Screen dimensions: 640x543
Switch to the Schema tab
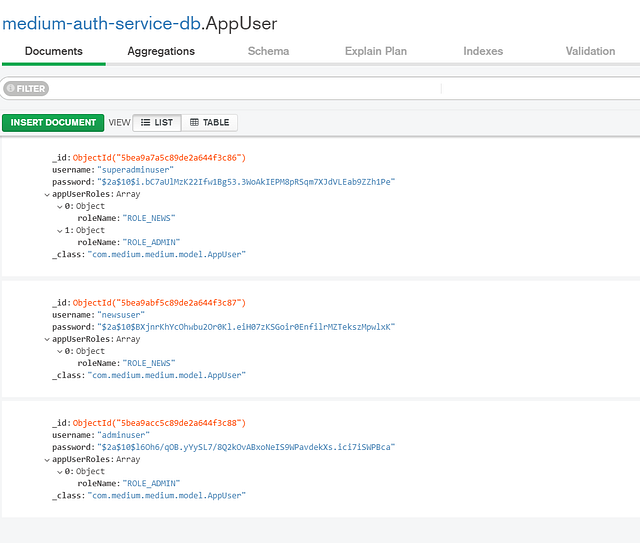point(268,51)
